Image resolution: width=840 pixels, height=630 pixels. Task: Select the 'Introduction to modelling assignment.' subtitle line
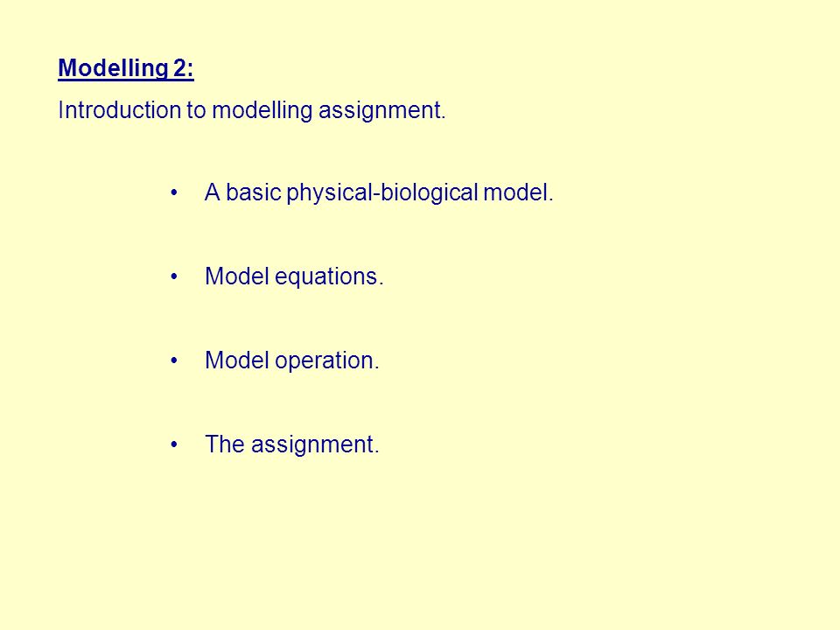(x=252, y=111)
